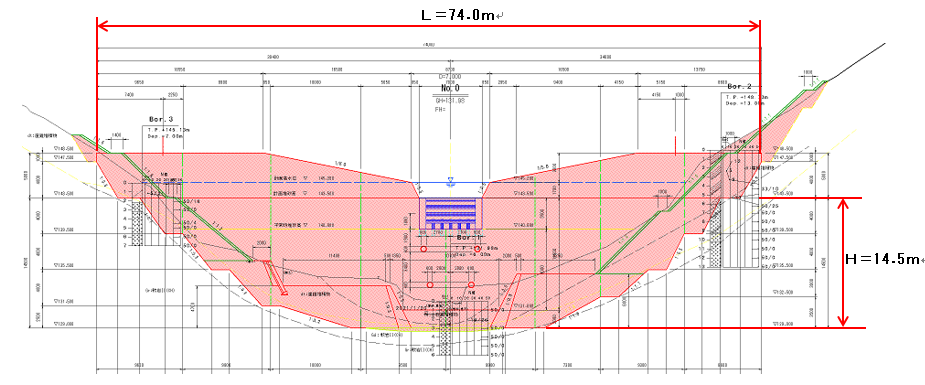Image resolution: width=925 pixels, height=385 pixels.
Task: Select the upper-right red circle marker
Action: (x=477, y=249)
